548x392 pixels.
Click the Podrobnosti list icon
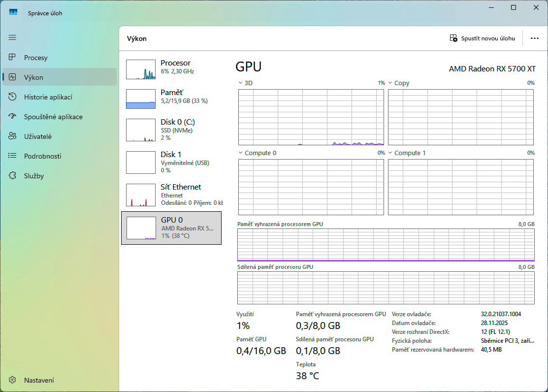click(12, 156)
